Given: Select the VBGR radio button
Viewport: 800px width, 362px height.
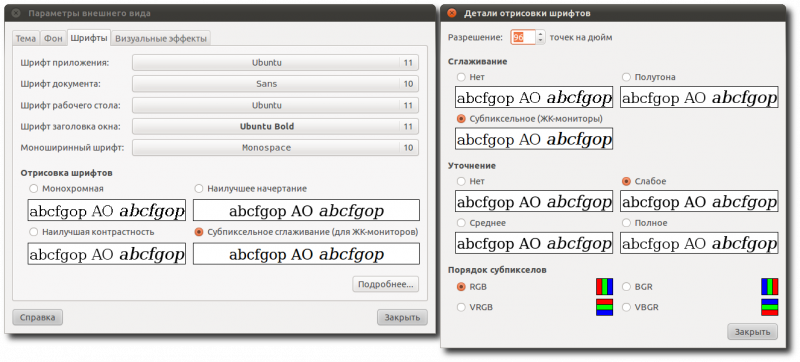Looking at the screenshot, I should (x=627, y=307).
